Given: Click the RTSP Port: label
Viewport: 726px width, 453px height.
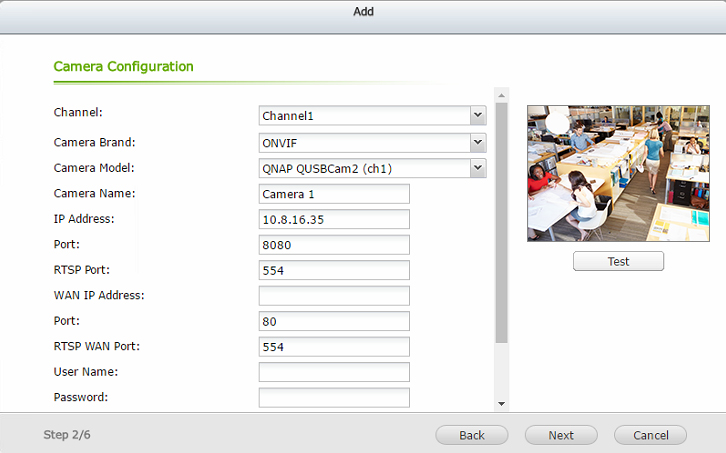Looking at the screenshot, I should (x=81, y=270).
